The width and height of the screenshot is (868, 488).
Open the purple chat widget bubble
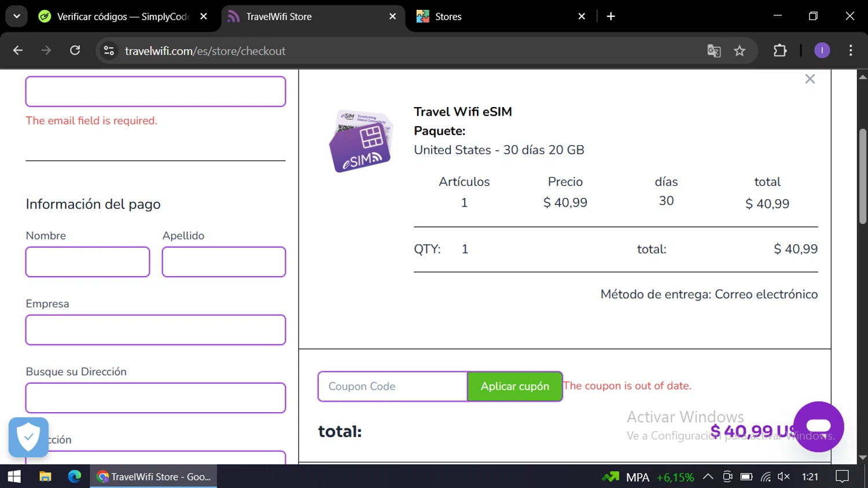(819, 427)
